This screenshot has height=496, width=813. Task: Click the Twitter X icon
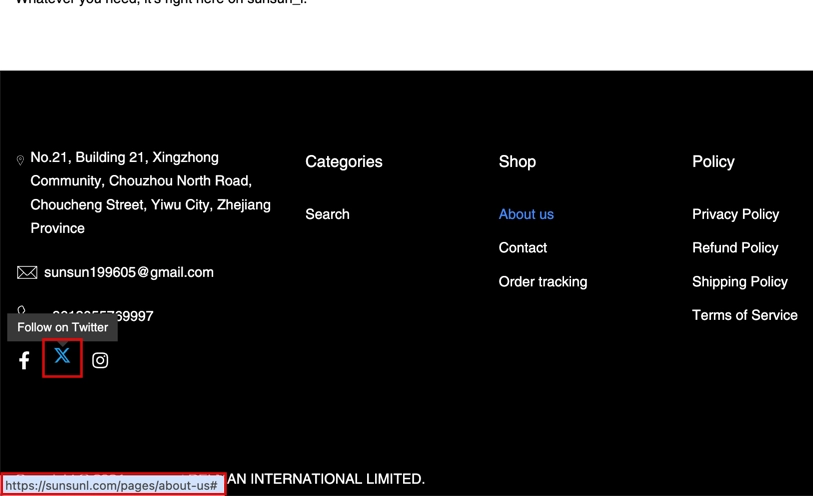click(x=62, y=357)
